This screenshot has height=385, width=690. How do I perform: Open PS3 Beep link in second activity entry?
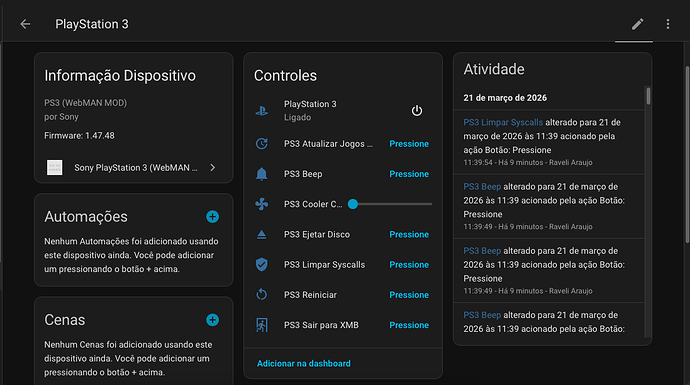482,187
